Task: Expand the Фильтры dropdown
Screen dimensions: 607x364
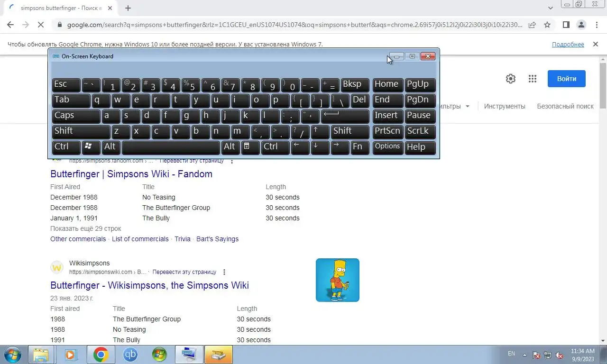Action: [x=455, y=106]
